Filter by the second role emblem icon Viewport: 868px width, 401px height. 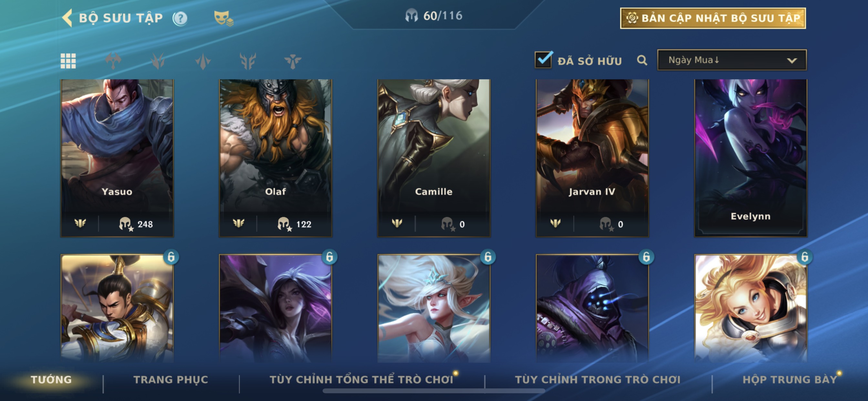point(158,61)
